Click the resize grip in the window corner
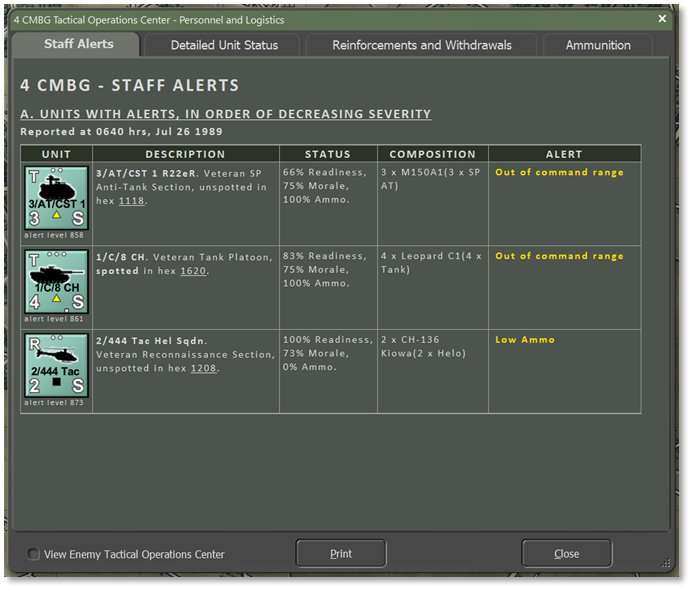Screen dimensions: 691x589 click(x=666, y=563)
